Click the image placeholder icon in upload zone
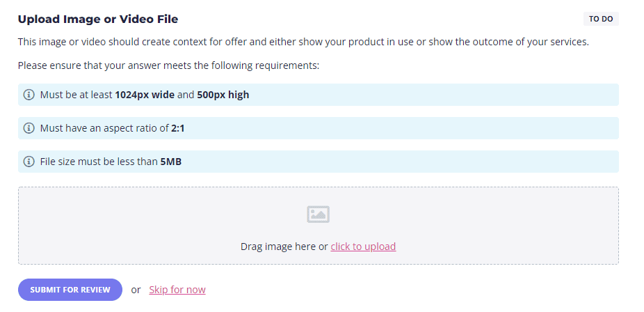This screenshot has width=644, height=312. tap(319, 214)
